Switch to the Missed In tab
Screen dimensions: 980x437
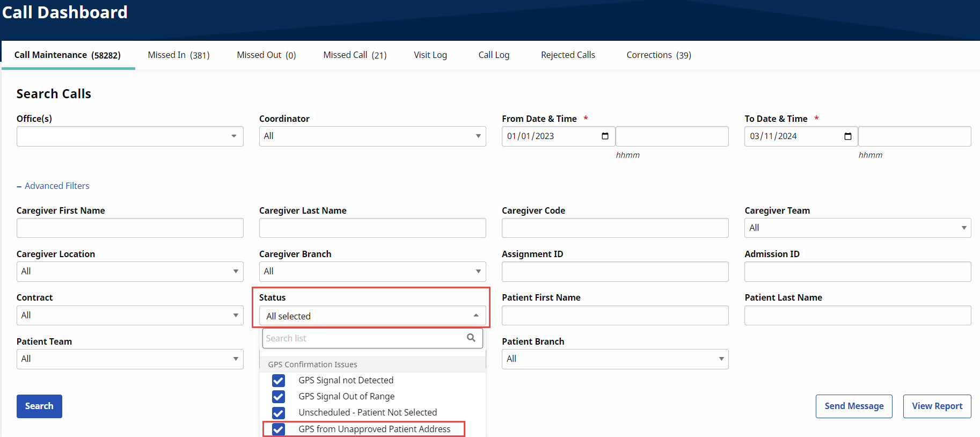click(178, 55)
